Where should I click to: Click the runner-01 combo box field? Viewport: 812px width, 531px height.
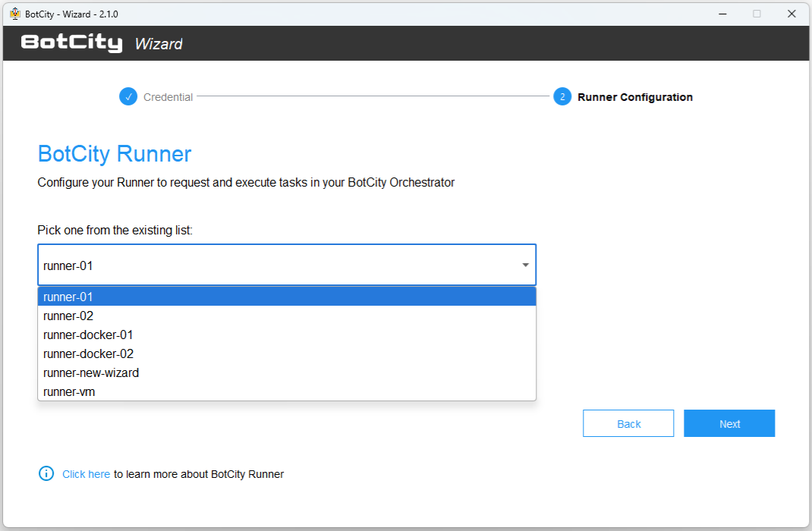click(x=287, y=265)
